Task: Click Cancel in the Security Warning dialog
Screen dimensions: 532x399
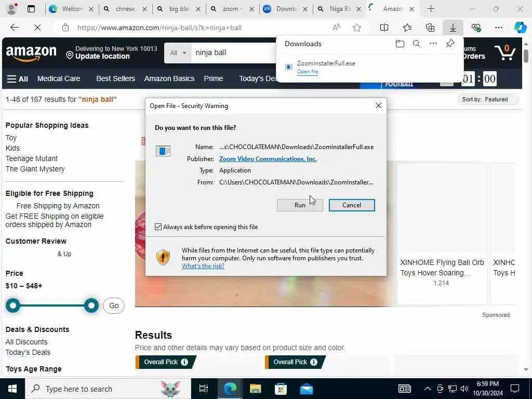Action: (x=352, y=205)
